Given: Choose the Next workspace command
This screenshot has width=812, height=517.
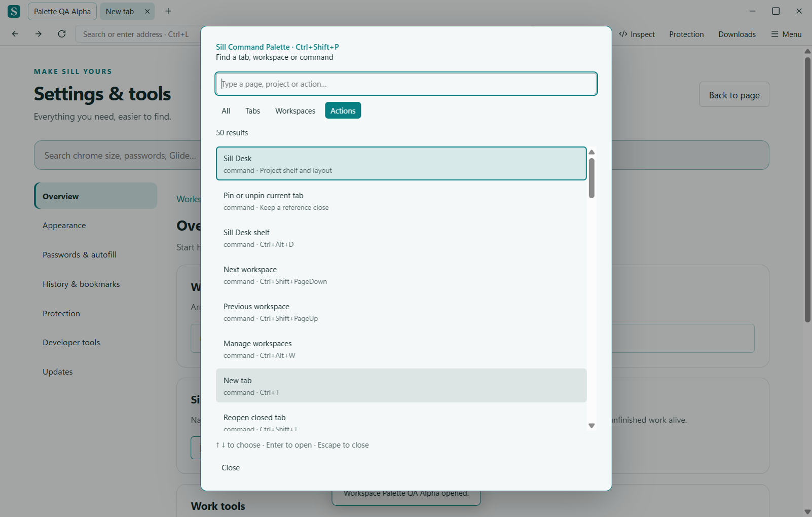Looking at the screenshot, I should (401, 275).
